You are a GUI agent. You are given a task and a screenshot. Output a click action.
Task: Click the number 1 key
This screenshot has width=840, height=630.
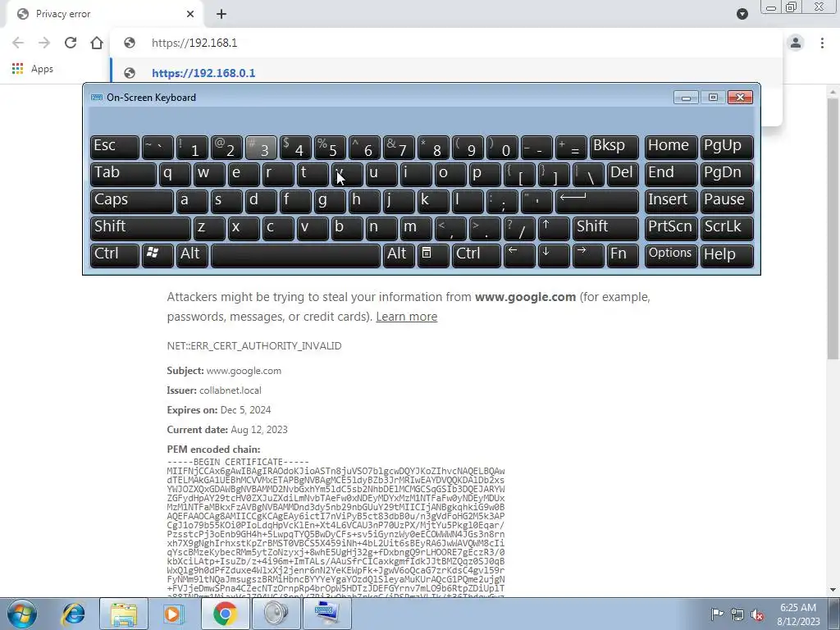pos(192,147)
